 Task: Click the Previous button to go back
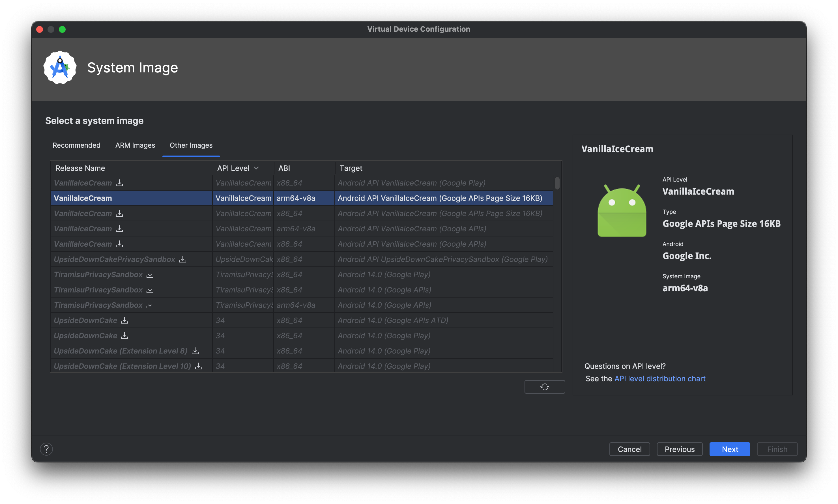[680, 448]
